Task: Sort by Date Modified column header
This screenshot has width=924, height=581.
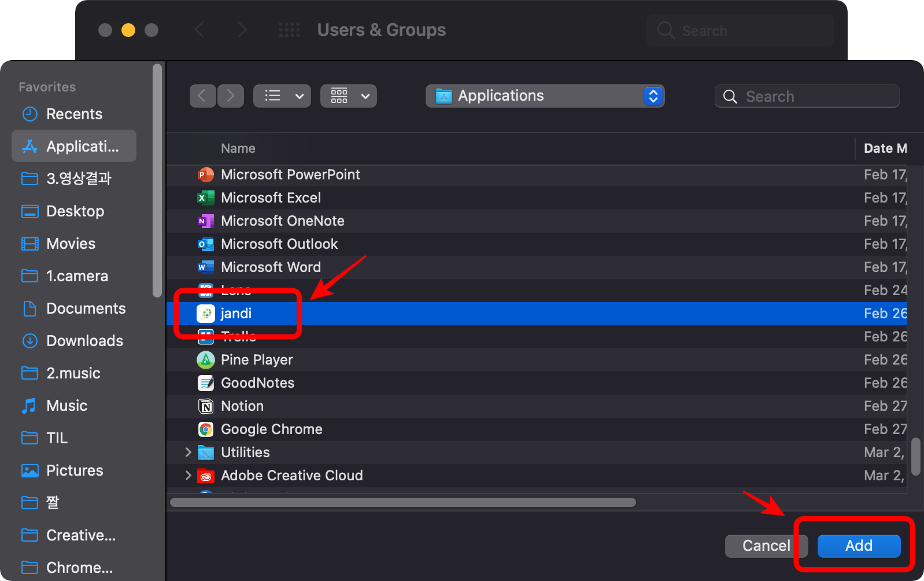Action: click(885, 149)
